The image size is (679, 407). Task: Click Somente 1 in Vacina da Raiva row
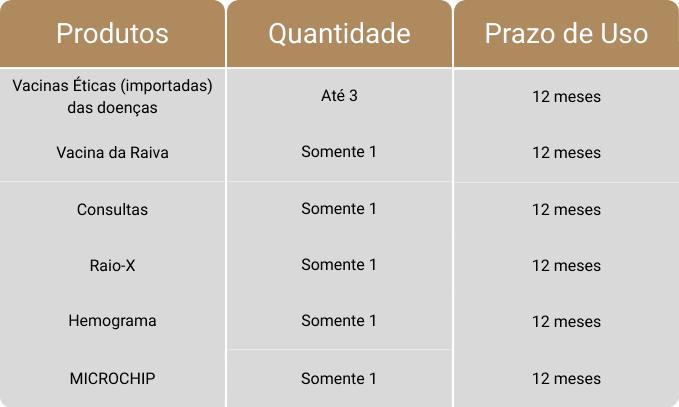[339, 153]
